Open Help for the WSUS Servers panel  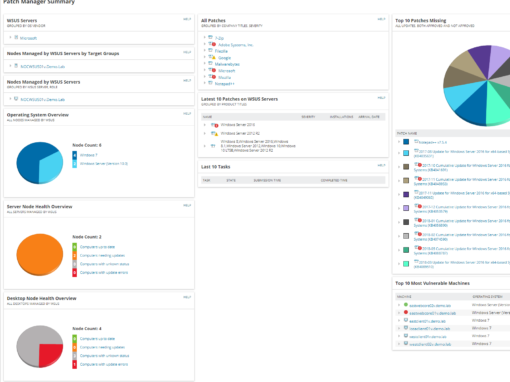[187, 19]
